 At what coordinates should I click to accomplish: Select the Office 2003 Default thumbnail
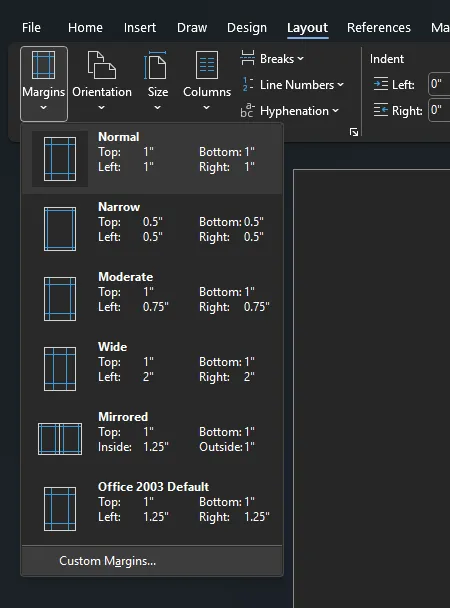coord(60,509)
